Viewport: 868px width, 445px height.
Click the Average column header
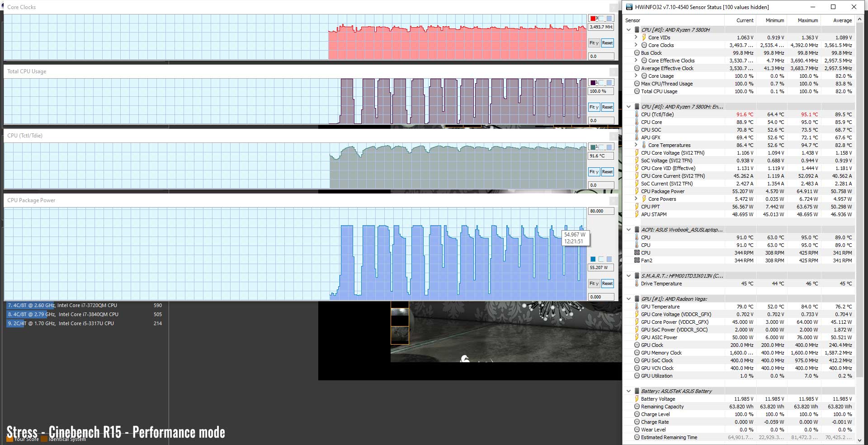[842, 20]
